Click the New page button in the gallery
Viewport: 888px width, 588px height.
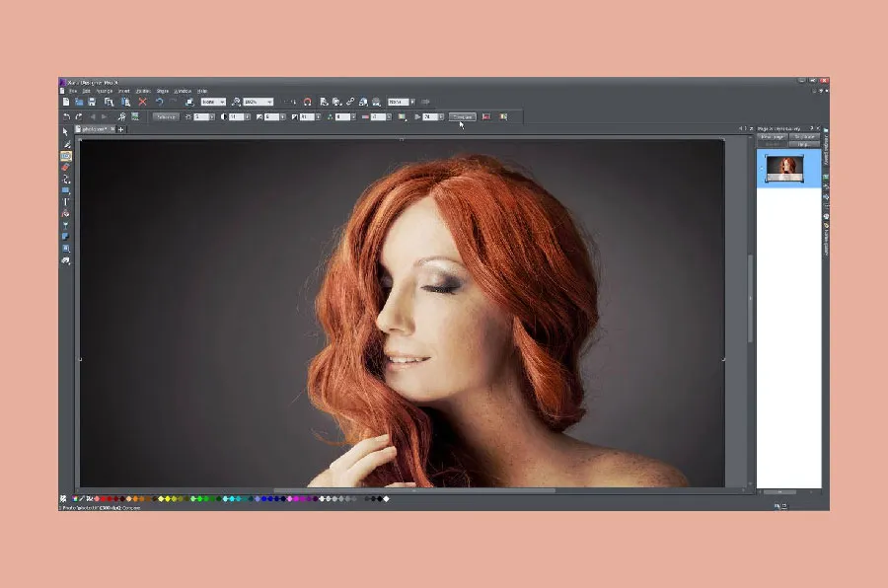(773, 136)
